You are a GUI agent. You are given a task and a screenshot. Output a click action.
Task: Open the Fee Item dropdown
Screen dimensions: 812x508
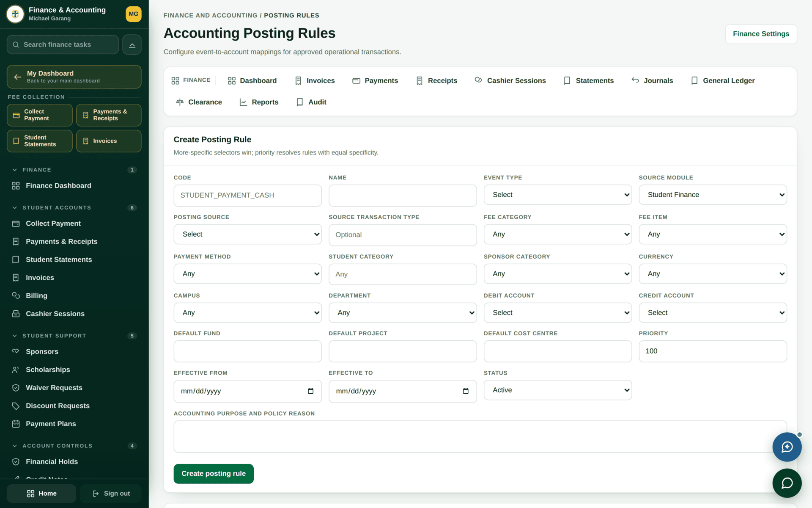[713, 234]
